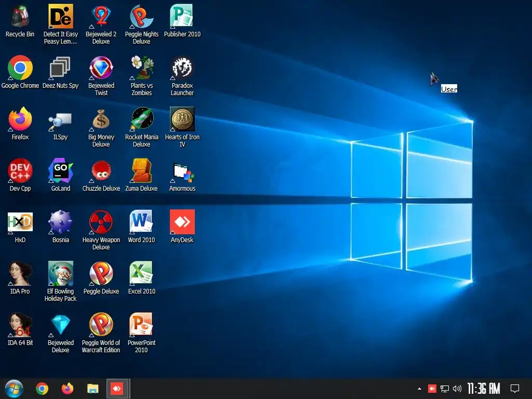Show hidden system tray icons
Screen dimensions: 532x399
tap(419, 389)
